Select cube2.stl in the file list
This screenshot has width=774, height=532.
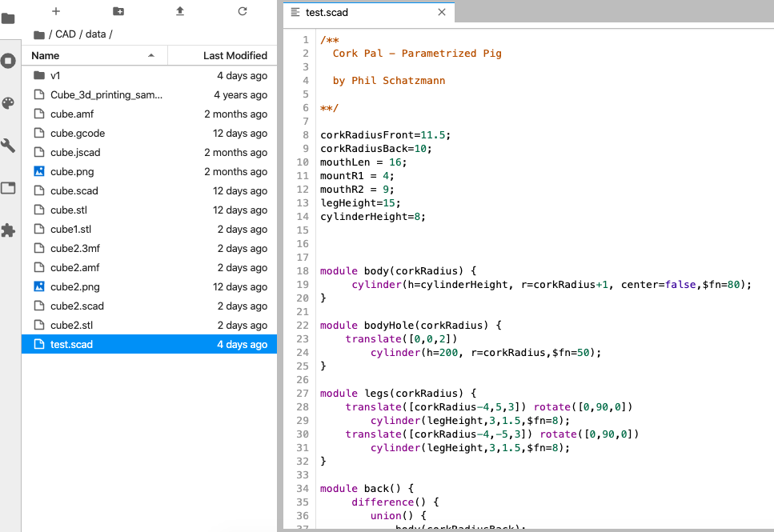coord(149,326)
